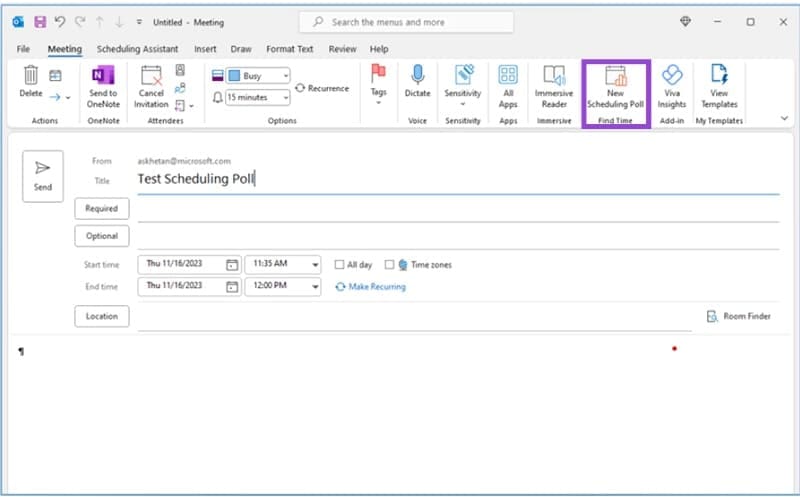Select the Meeting tab
Viewport: 800px width, 497px height.
click(65, 49)
